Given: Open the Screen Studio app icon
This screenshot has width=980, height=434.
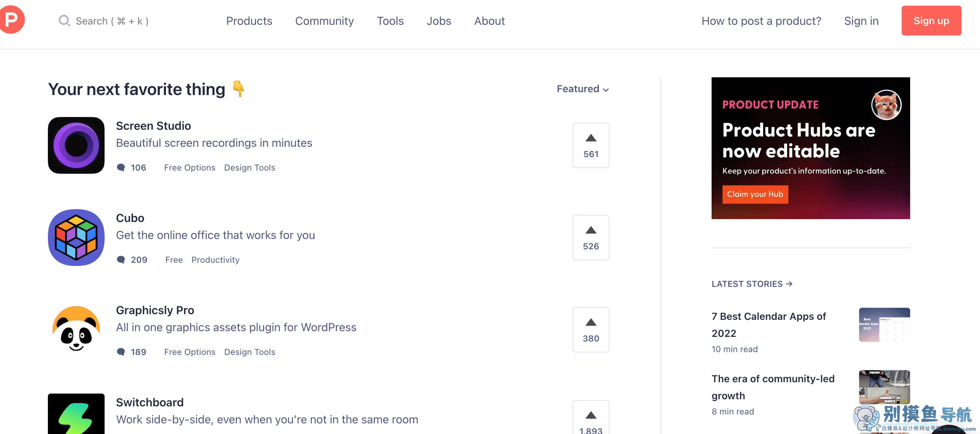Looking at the screenshot, I should 76,145.
